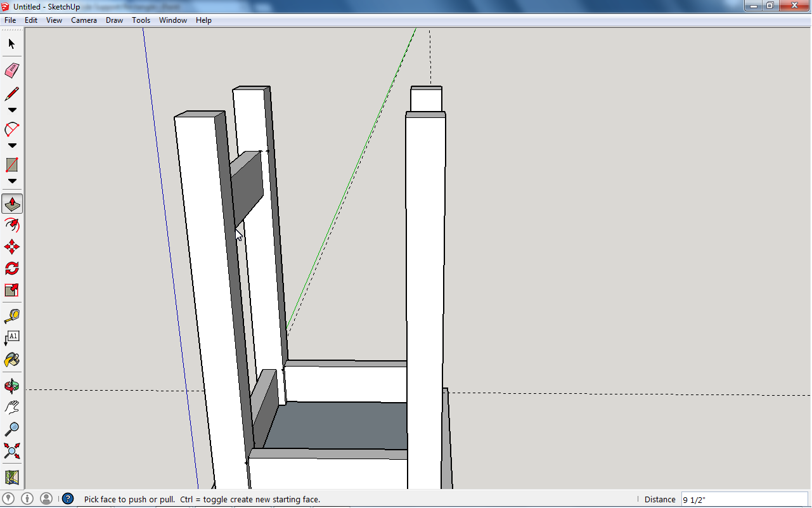This screenshot has width=812, height=508.
Task: Select the Push/Pull tool
Action: [11, 202]
